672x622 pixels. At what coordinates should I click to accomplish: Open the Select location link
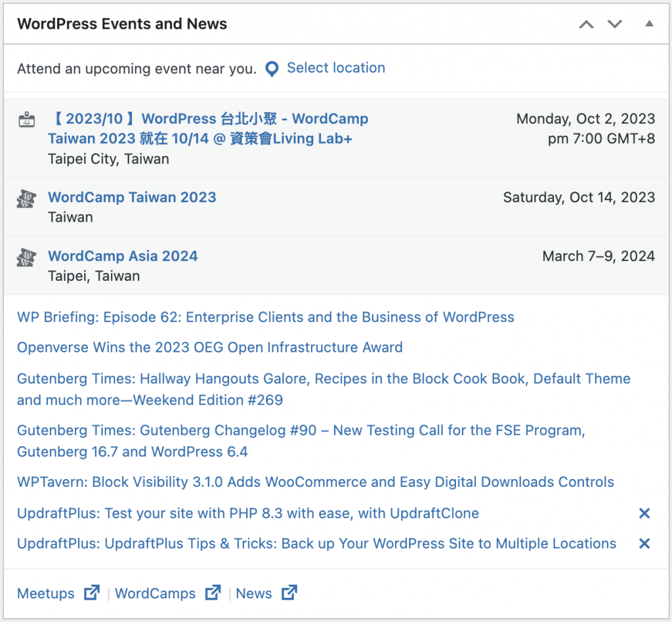(x=335, y=68)
